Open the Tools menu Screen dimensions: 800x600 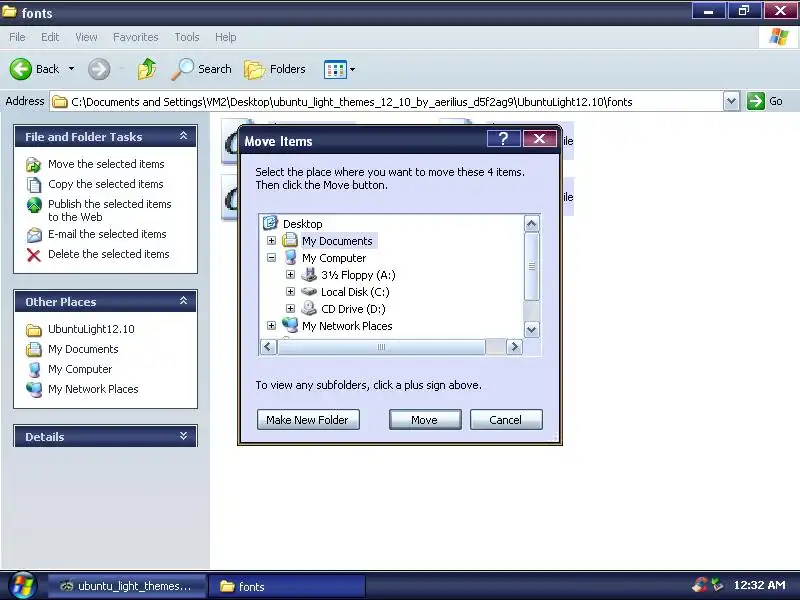[x=187, y=37]
